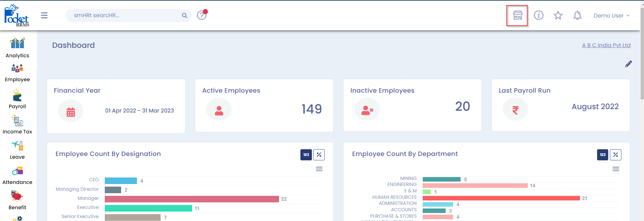
Task: Go to Payroll in sidebar
Action: pos(17,99)
